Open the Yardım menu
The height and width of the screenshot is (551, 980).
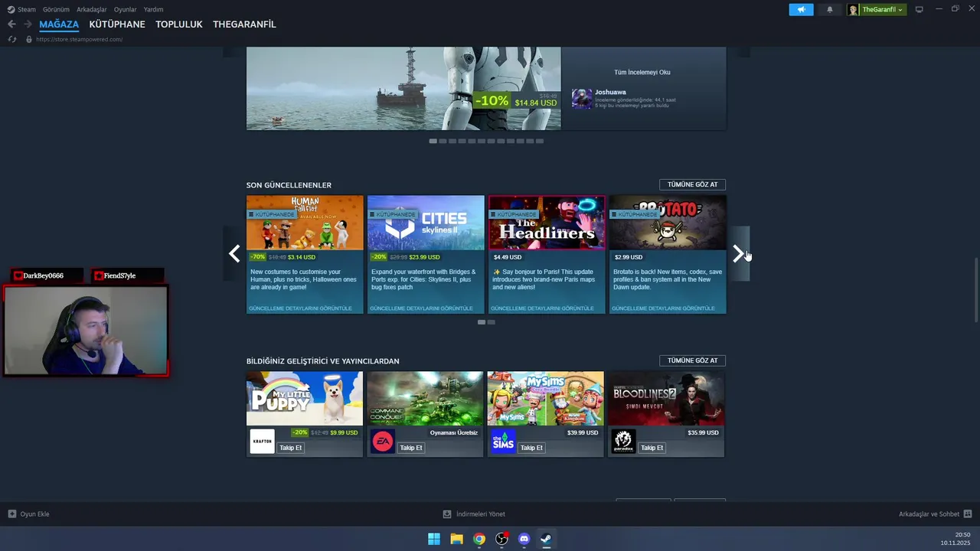coord(153,10)
